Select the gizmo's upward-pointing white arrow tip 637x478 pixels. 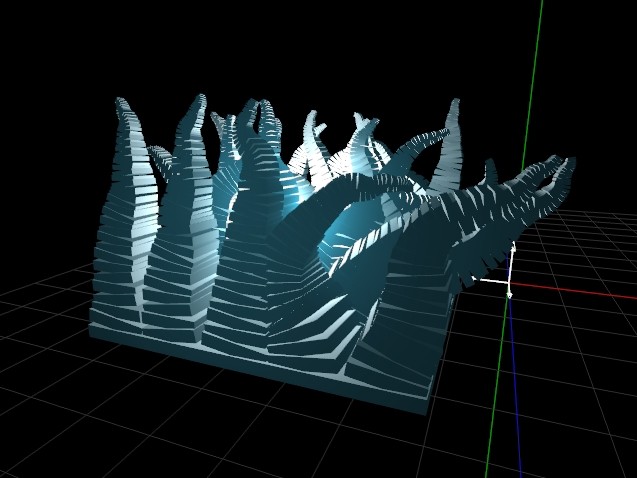(514, 244)
